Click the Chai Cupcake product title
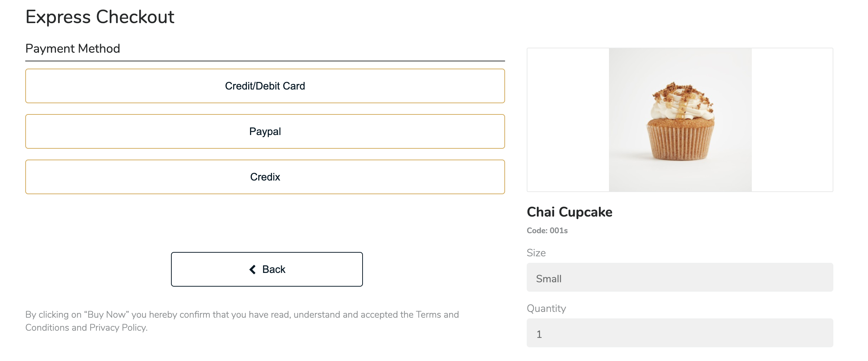The height and width of the screenshot is (361, 868). point(570,212)
